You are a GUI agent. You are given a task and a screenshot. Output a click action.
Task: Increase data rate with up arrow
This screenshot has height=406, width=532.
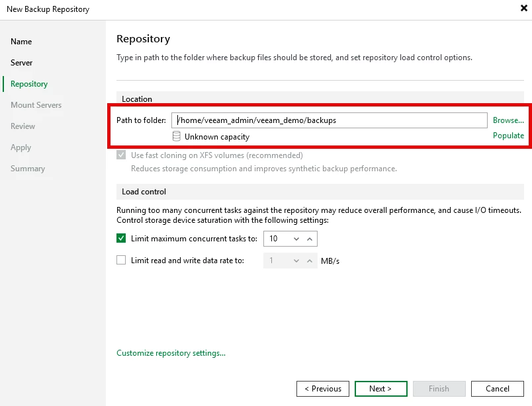pos(310,261)
